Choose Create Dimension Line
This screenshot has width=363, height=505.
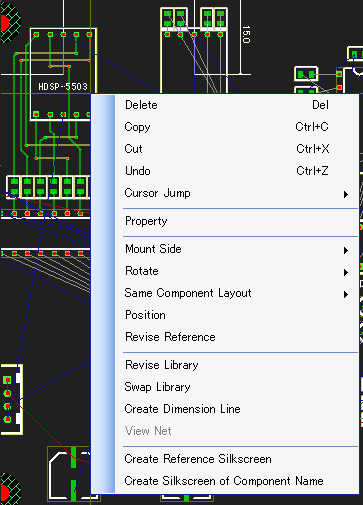point(237,409)
